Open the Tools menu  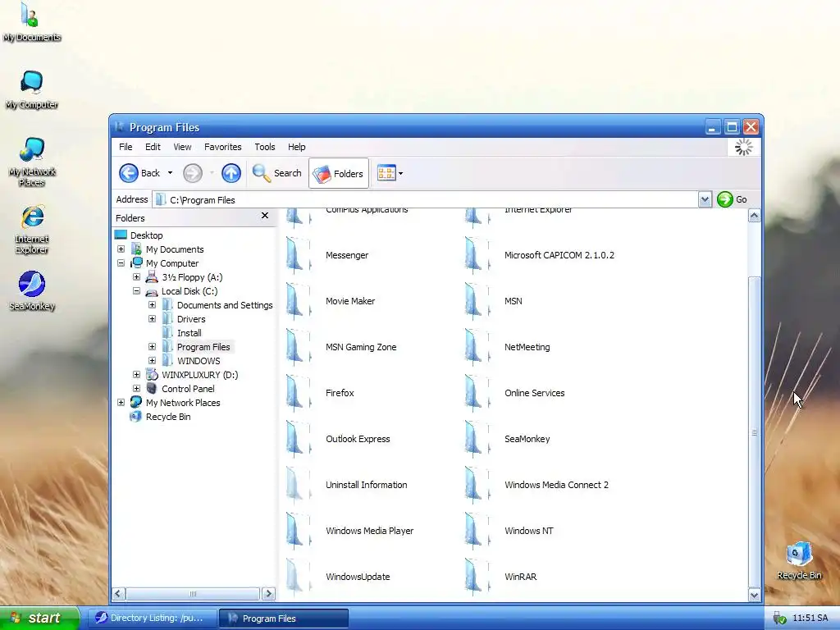click(x=265, y=147)
